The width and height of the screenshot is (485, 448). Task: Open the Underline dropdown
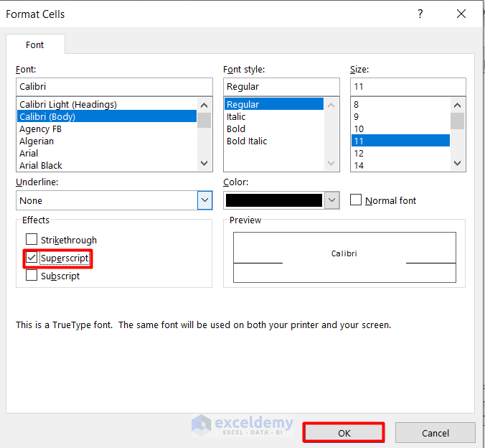click(204, 200)
